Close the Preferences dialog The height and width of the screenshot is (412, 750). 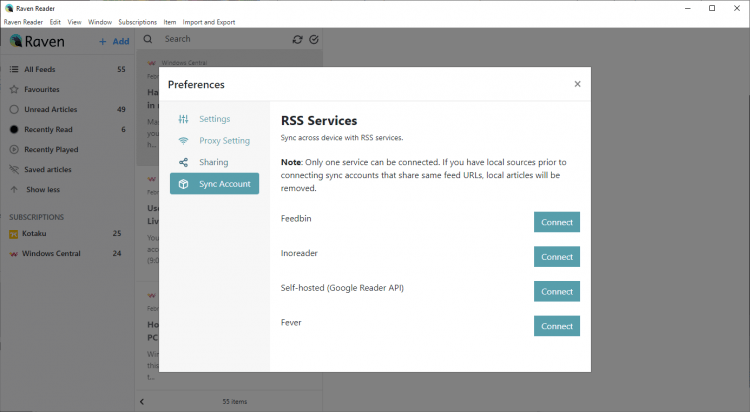pos(577,84)
